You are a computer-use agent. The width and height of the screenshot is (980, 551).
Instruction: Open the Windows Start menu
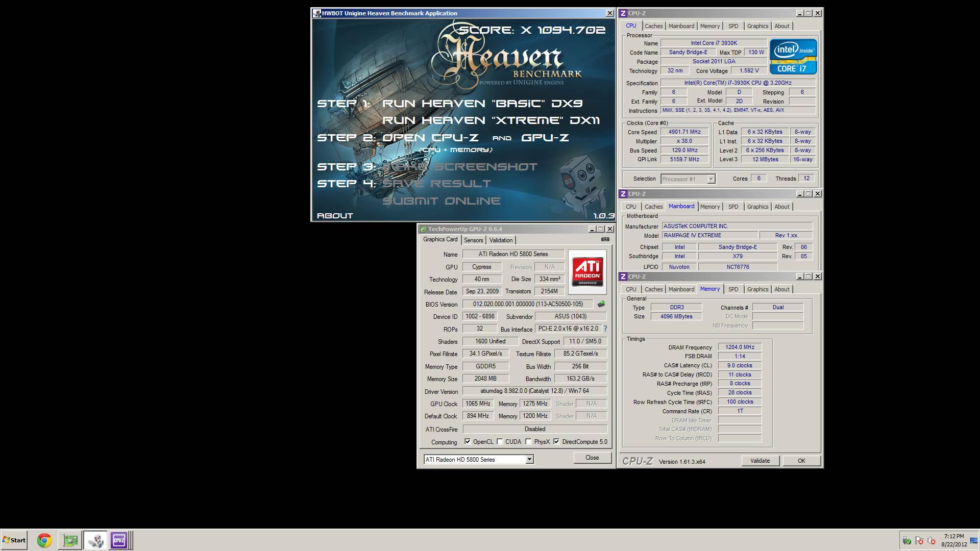(14, 540)
